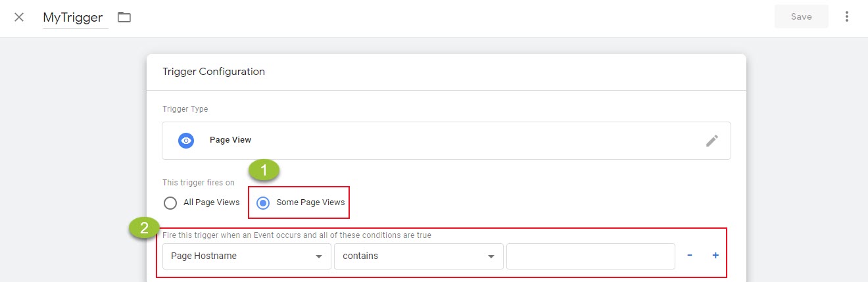The width and height of the screenshot is (868, 282).
Task: Focus the empty condition value field
Action: click(x=590, y=256)
